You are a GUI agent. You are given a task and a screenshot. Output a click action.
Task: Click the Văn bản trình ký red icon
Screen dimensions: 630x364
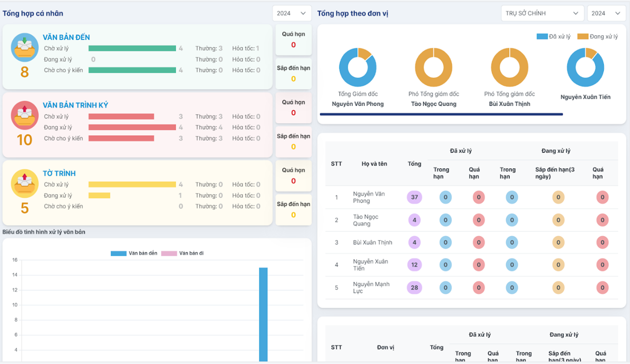[25, 115]
